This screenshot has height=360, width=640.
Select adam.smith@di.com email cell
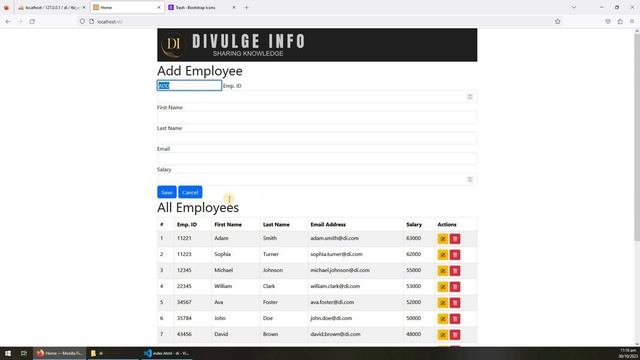coord(334,238)
